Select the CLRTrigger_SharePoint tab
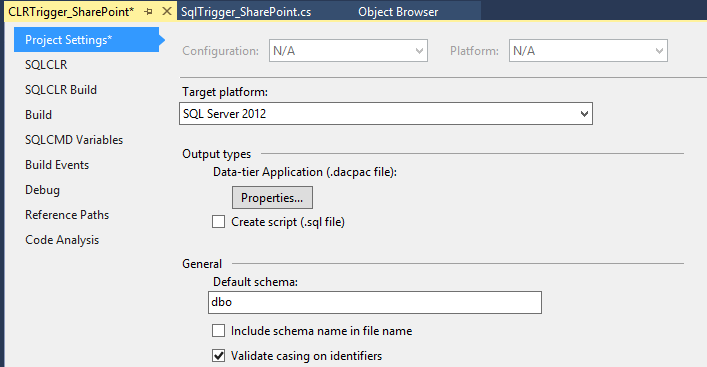 point(71,12)
